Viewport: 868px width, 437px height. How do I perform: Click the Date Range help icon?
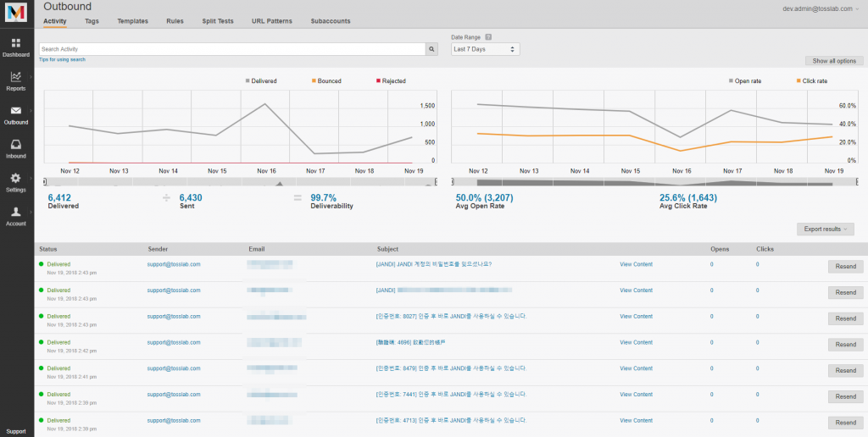pos(488,37)
